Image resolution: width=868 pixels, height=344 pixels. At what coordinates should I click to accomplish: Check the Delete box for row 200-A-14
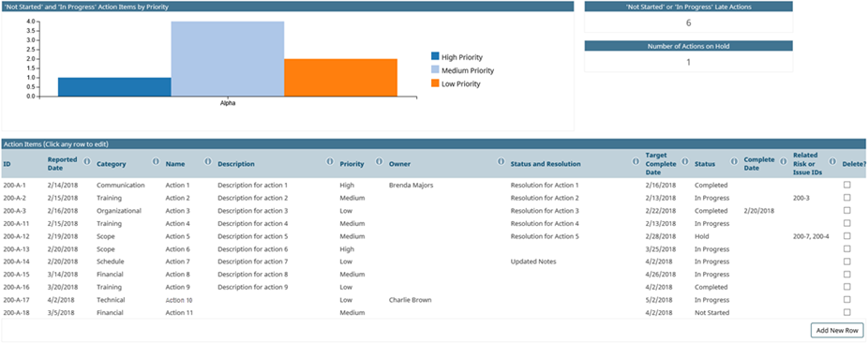(x=847, y=262)
